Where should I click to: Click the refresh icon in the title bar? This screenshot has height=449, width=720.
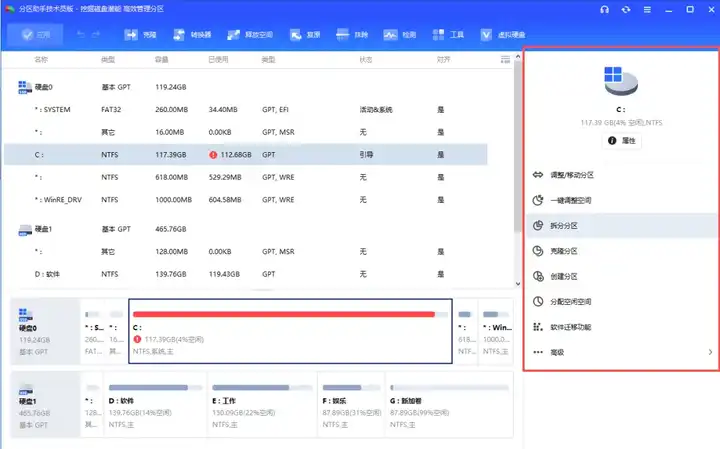point(626,9)
